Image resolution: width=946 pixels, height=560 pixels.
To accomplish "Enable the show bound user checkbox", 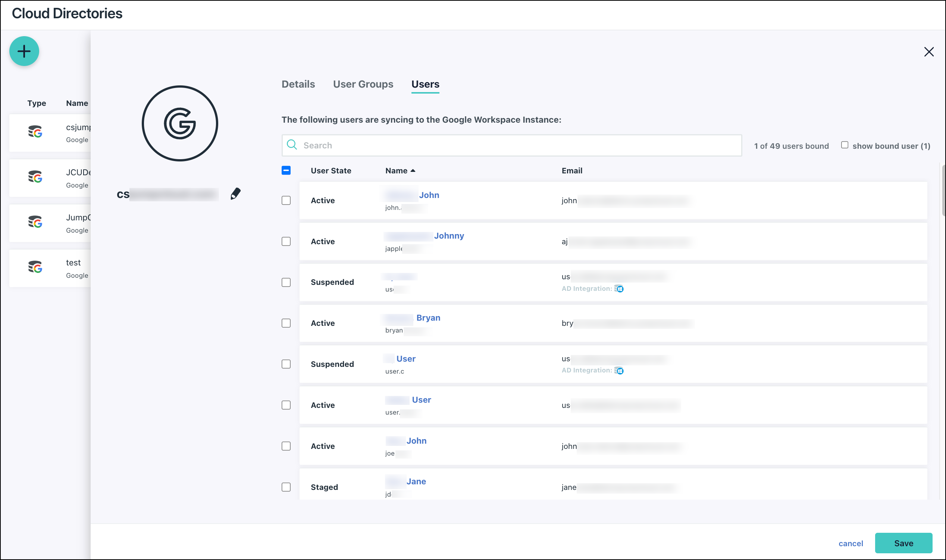I will 845,145.
